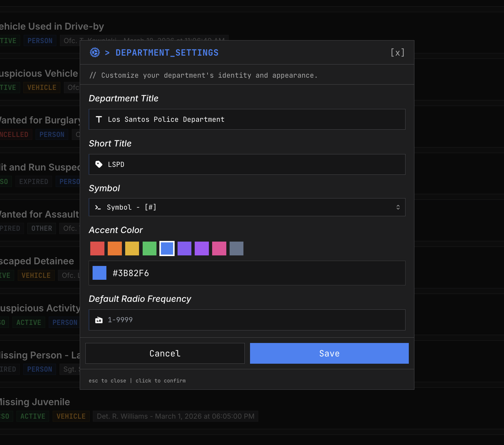Save the department settings
504x445 pixels.
(x=329, y=353)
